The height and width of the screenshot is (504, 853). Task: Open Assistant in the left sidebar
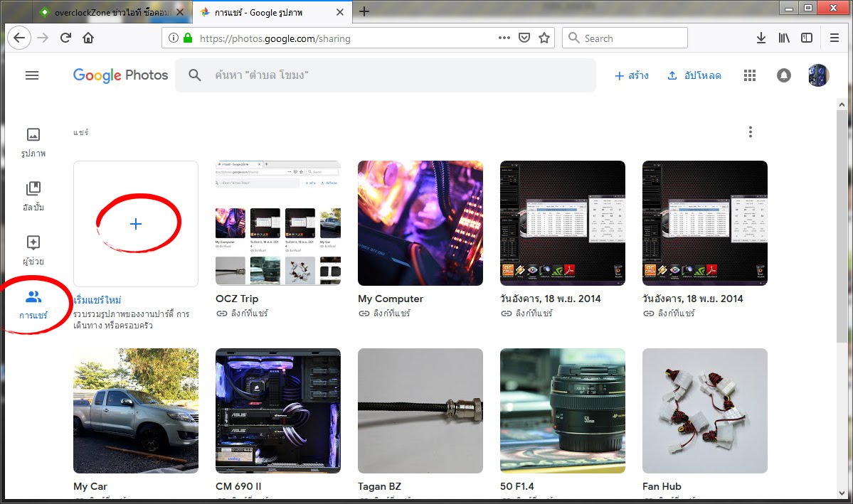point(33,250)
